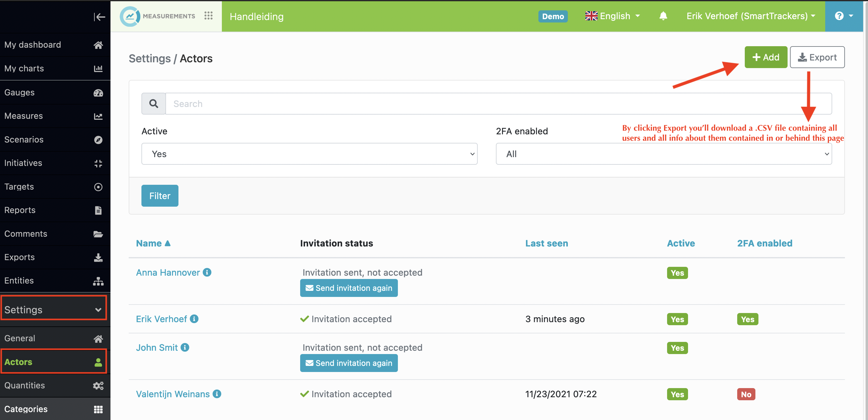
Task: Open the Active filter dropdown
Action: click(x=309, y=154)
